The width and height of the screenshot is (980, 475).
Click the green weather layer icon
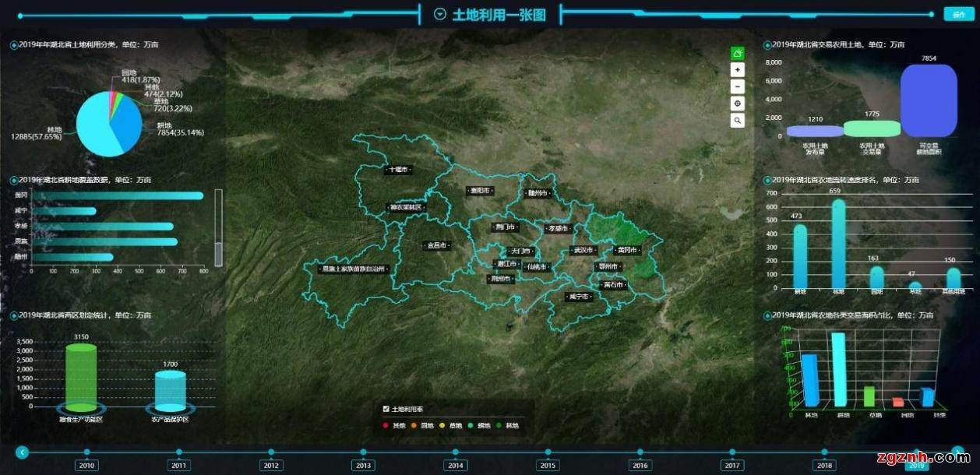point(738,53)
